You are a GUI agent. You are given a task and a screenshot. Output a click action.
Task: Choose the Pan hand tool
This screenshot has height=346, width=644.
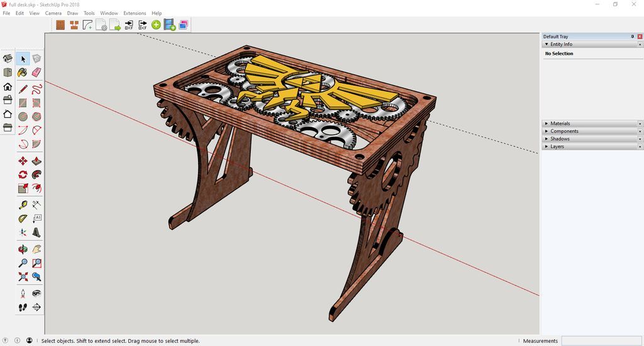[36, 249]
